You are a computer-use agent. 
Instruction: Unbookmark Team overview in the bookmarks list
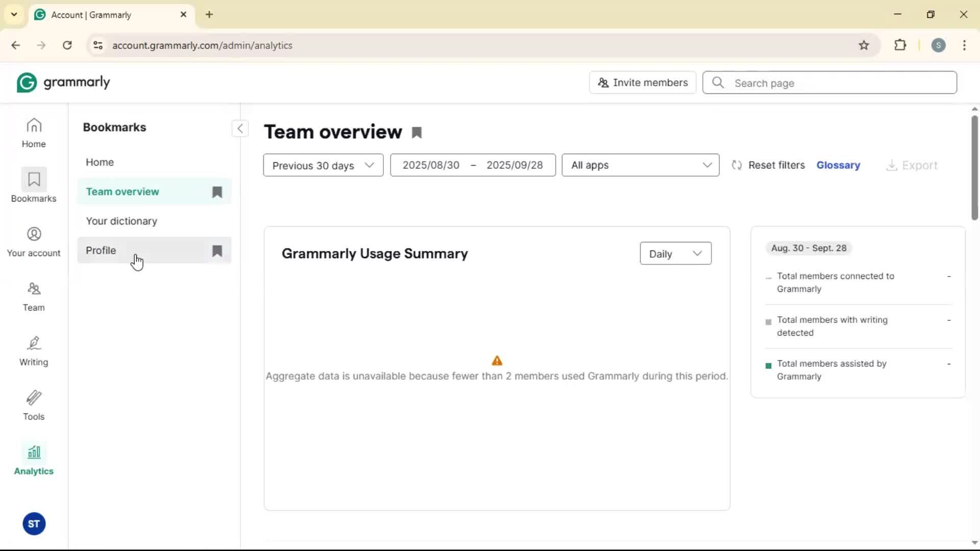217,192
